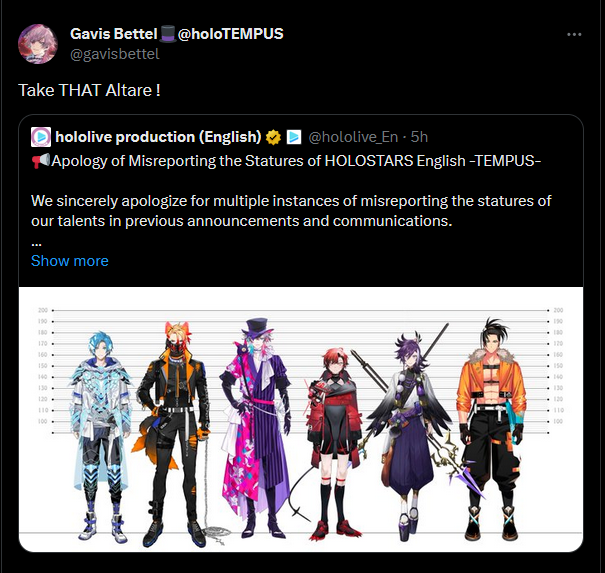The image size is (605, 573).
Task: Click the Gavis Bettel @holoTEMPUS display name
Action: coord(177,34)
